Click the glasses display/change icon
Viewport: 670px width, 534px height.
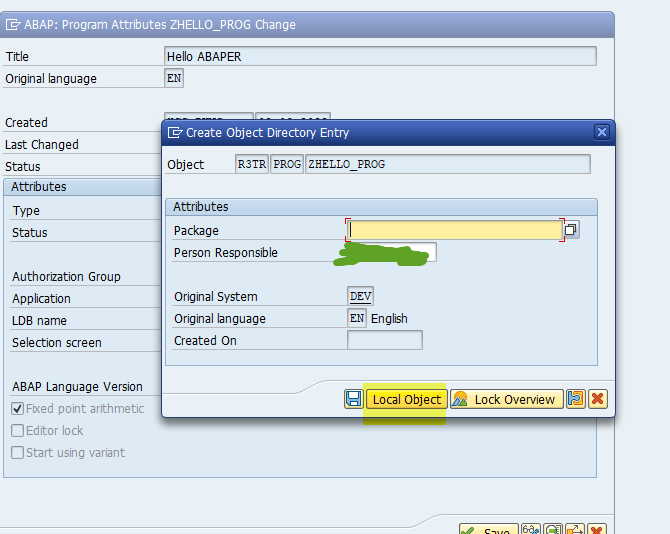(531, 530)
